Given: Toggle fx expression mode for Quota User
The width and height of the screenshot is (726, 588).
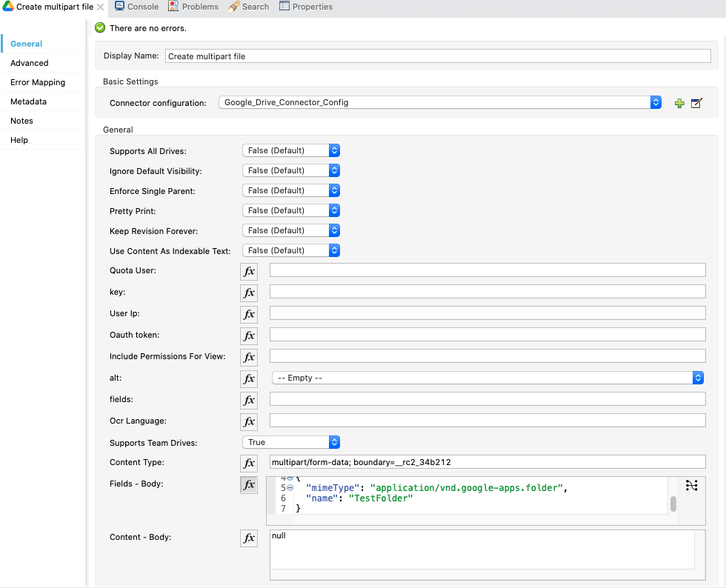Looking at the screenshot, I should click(249, 271).
